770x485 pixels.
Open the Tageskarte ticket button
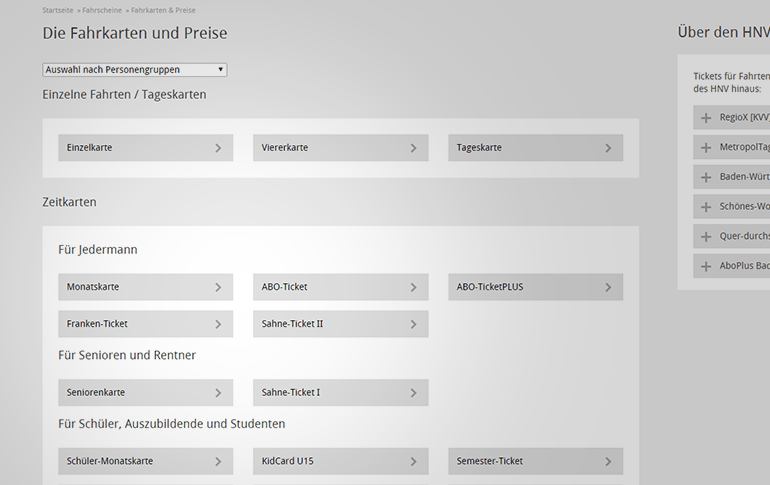535,148
